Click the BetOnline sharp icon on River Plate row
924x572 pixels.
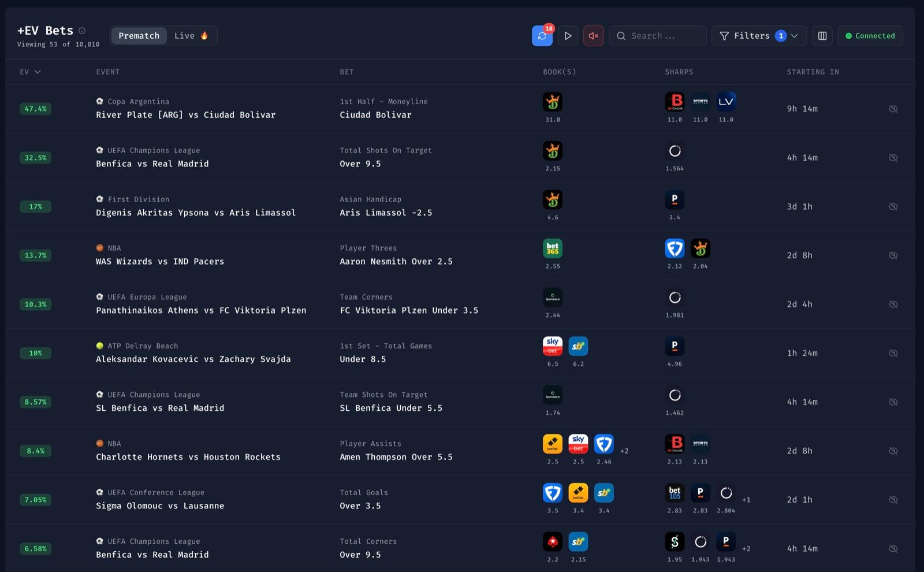[x=675, y=101]
